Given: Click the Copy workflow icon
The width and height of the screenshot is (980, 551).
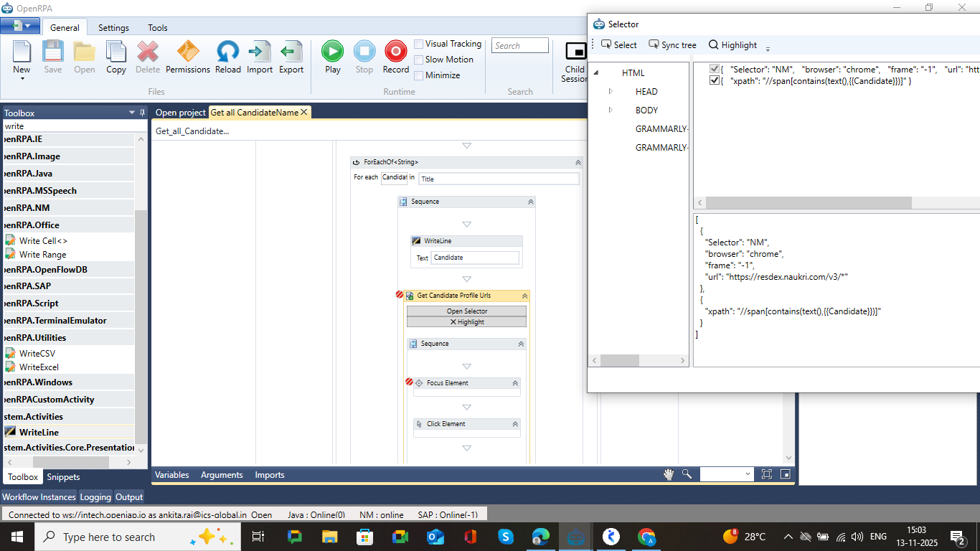Looking at the screenshot, I should click(x=116, y=52).
